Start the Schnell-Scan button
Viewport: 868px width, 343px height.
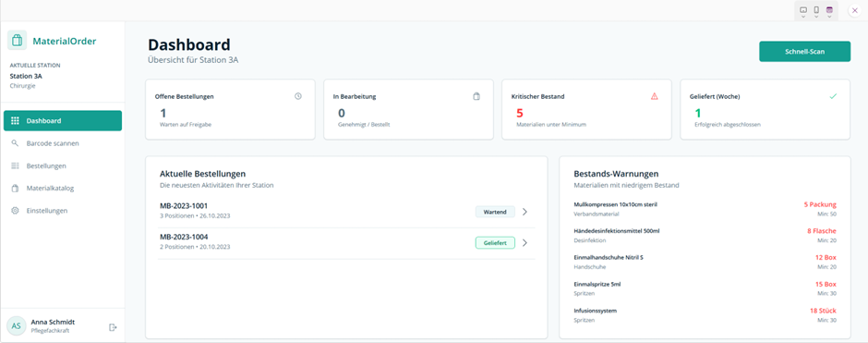(x=804, y=51)
